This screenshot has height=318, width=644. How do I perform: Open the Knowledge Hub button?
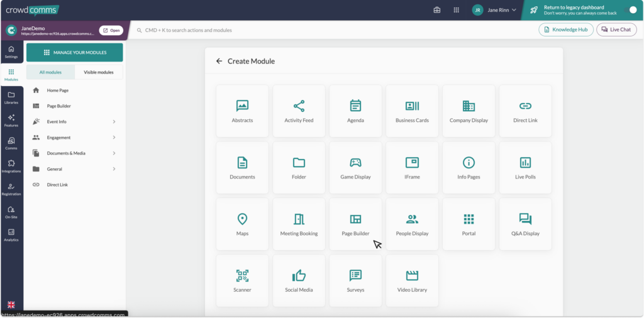[566, 30]
